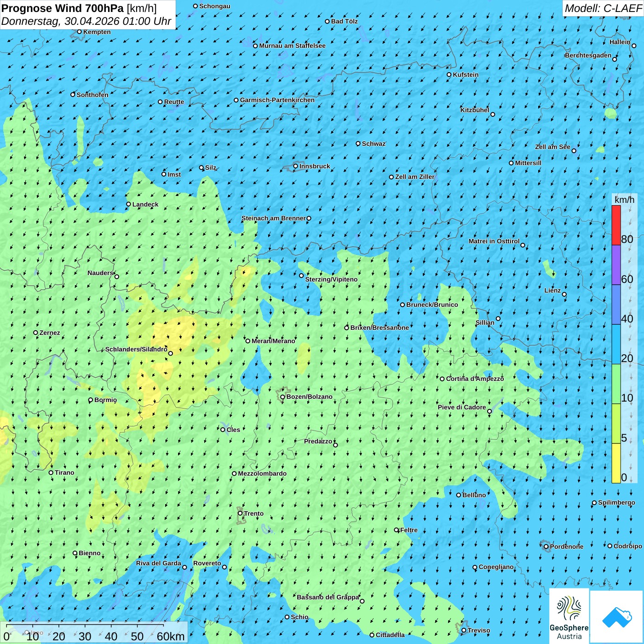Image resolution: width=644 pixels, height=644 pixels.
Task: Click the 'Steinach am Brenner' label
Action: [273, 218]
